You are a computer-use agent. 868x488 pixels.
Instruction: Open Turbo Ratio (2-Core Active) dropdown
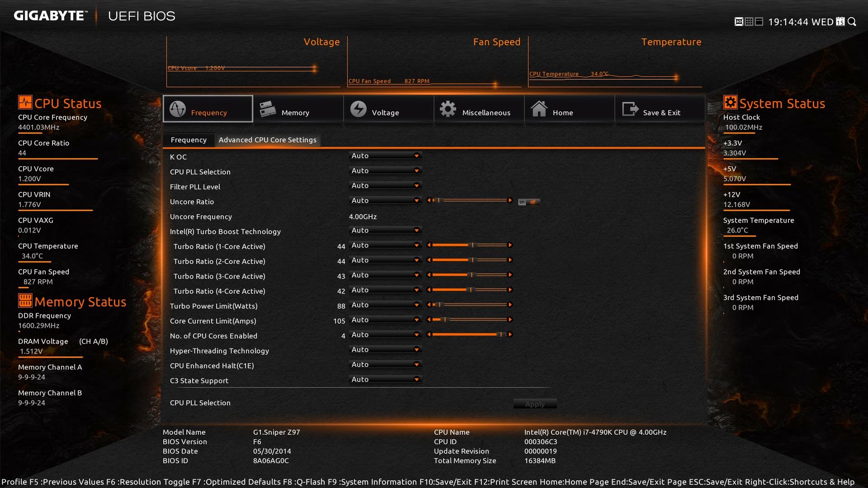(385, 260)
